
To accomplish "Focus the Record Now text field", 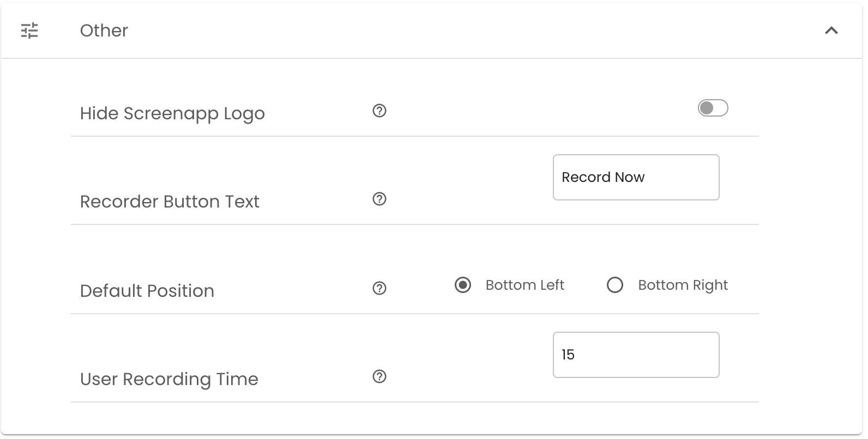I will pyautogui.click(x=636, y=178).
